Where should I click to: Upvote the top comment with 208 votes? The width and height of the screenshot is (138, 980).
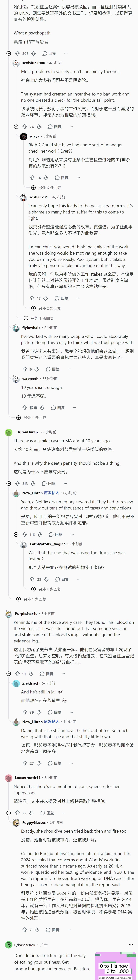pos(17,53)
